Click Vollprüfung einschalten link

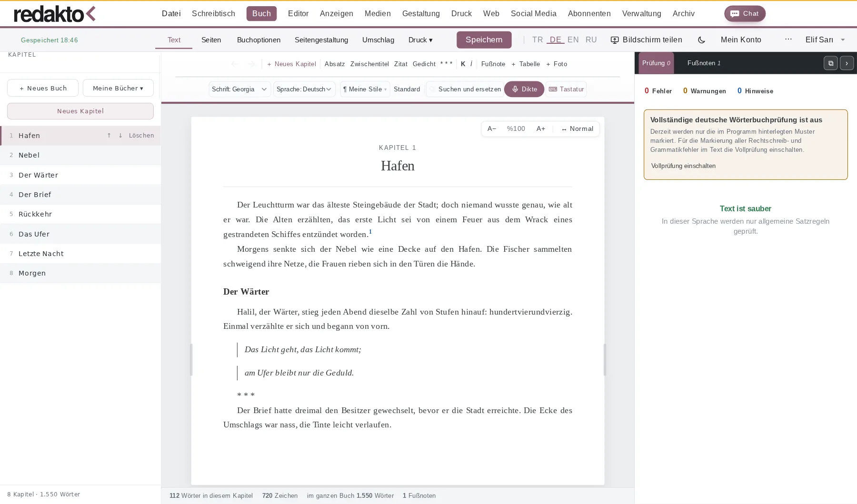tap(683, 166)
